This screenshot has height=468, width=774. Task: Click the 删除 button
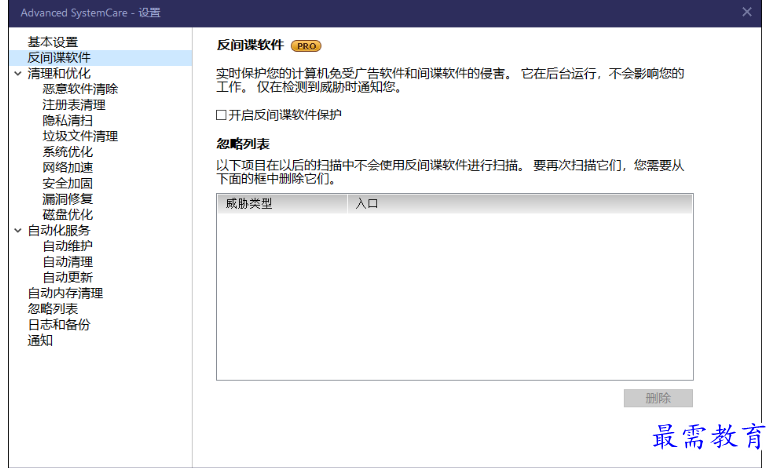point(658,398)
